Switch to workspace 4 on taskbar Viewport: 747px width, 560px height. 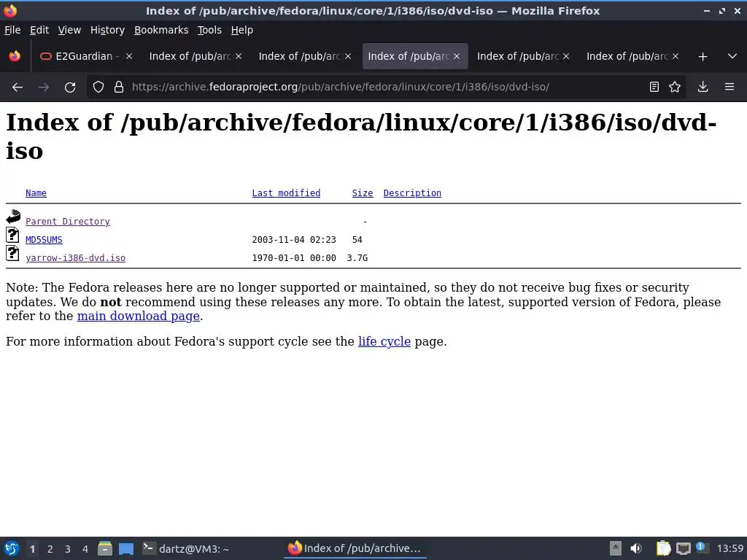pos(85,549)
